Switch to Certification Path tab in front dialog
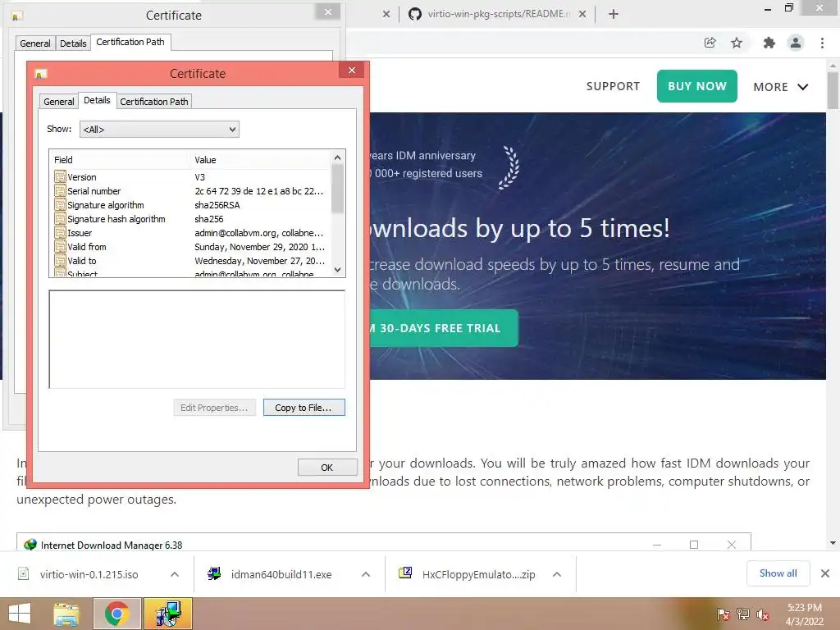The height and width of the screenshot is (630, 840). pyautogui.click(x=153, y=101)
